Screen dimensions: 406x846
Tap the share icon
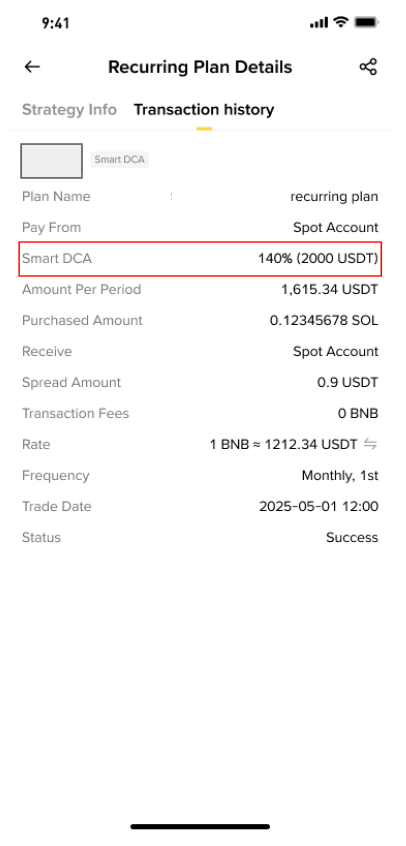[368, 67]
